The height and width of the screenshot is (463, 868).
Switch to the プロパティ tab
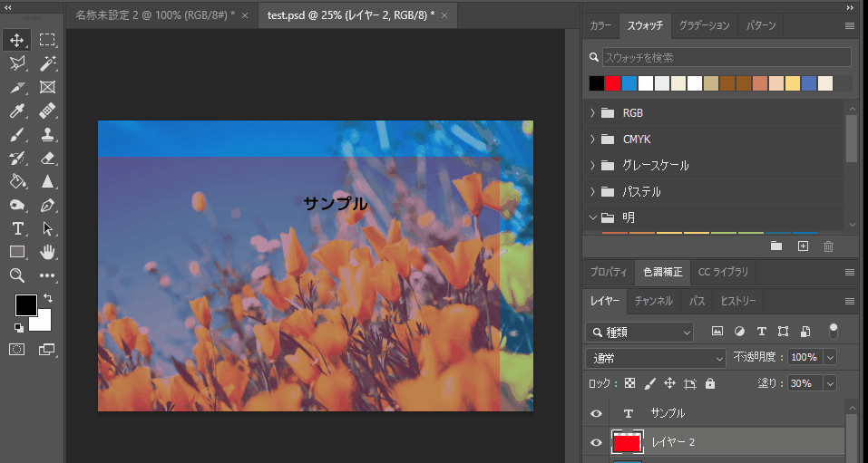coord(609,272)
